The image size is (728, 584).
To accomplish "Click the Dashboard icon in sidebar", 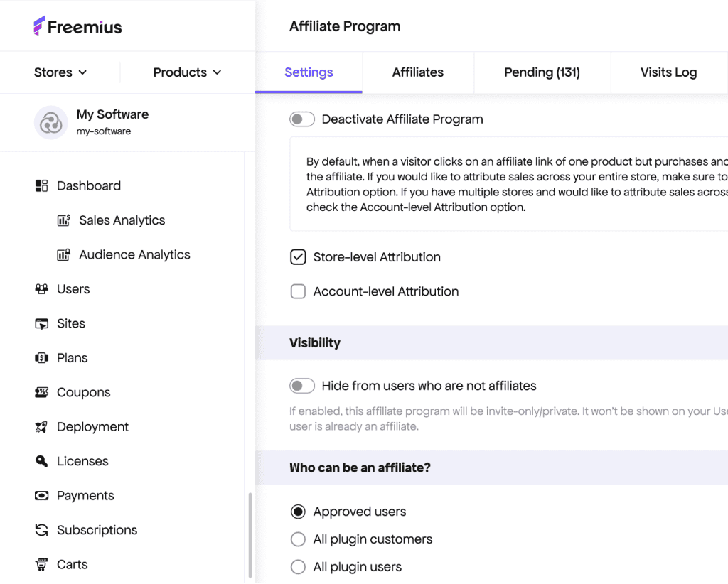I will click(x=41, y=186).
